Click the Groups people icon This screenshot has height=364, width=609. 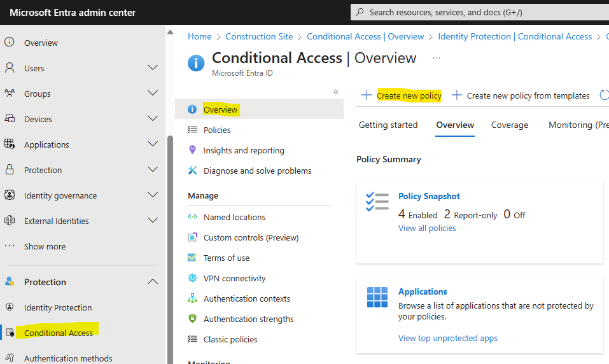point(10,94)
